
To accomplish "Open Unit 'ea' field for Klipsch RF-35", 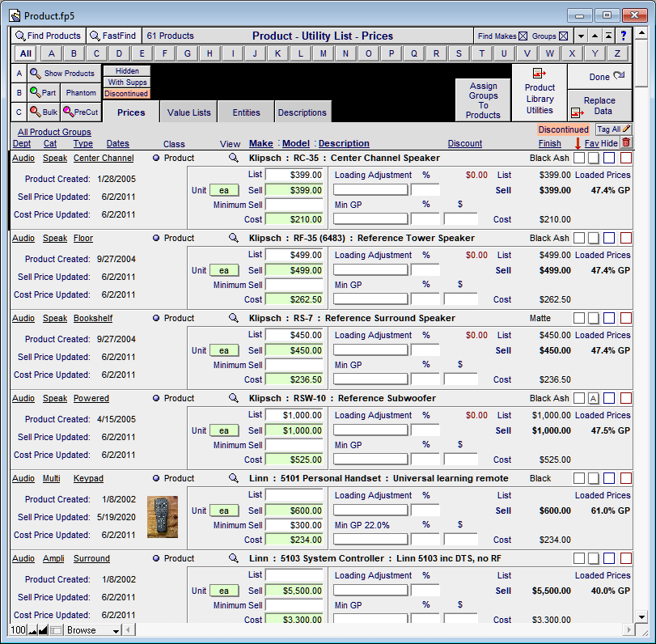I will click(224, 270).
